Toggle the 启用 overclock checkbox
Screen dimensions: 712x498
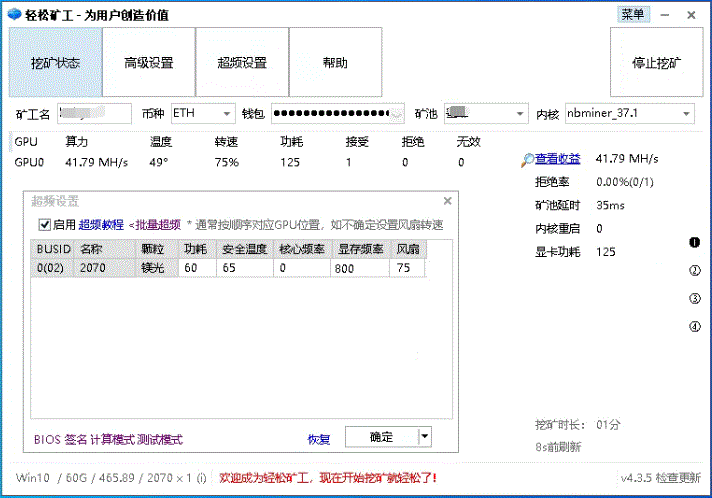[43, 225]
